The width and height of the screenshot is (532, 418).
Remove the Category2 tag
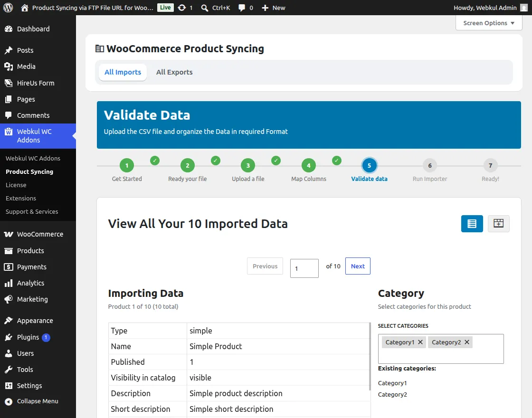pos(467,342)
